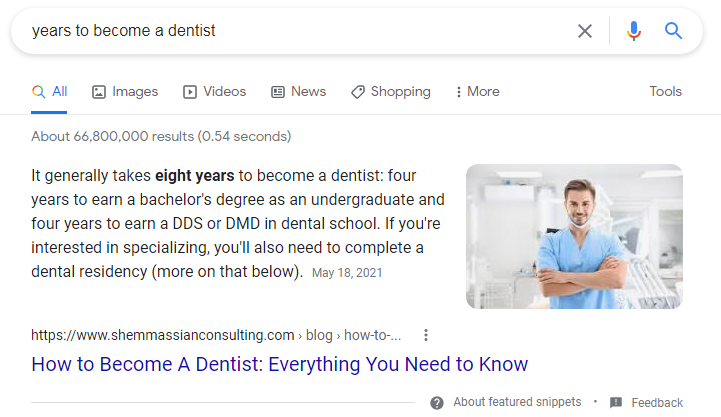Screen dimensions: 721x417
Task: Click the About featured snippets link
Action: [516, 402]
